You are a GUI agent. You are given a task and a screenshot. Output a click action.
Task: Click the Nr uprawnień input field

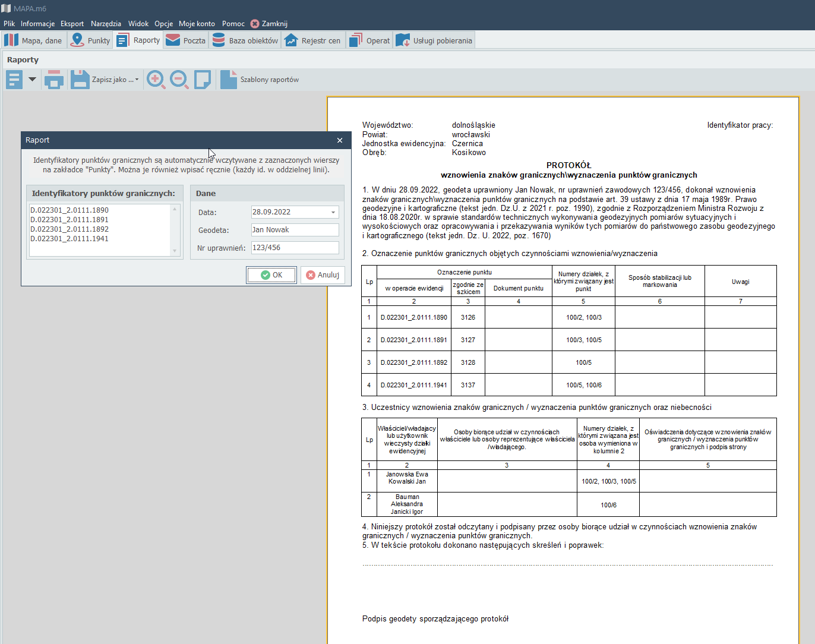pyautogui.click(x=295, y=248)
